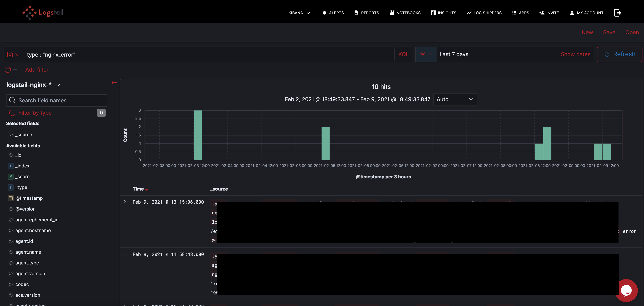Expand the Feb 9 13:15:06 log row

pyautogui.click(x=125, y=202)
